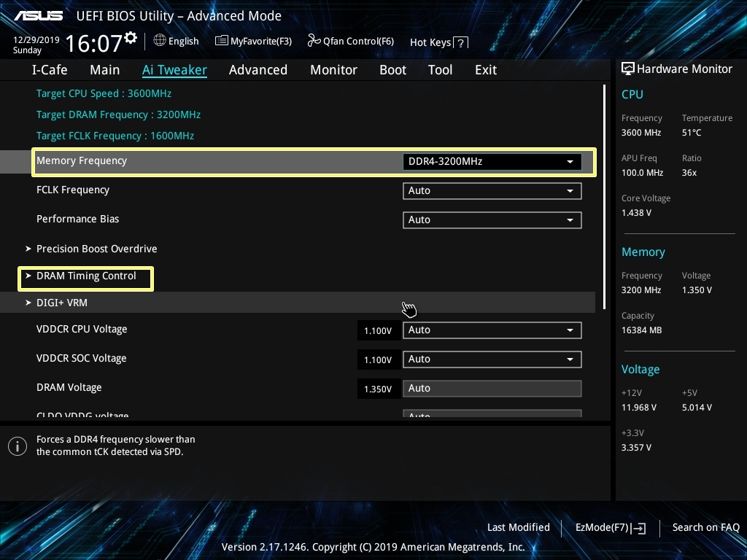Screen dimensions: 747x560
Task: Click the +3.3V 3.357 V value
Action: coord(636,448)
